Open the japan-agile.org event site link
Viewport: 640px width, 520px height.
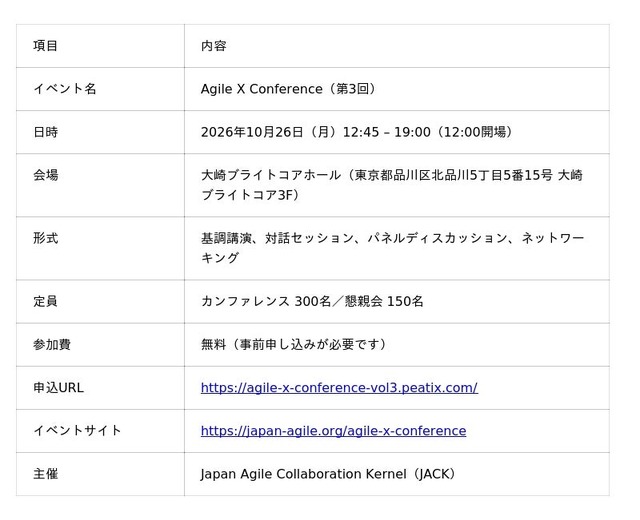click(x=333, y=431)
